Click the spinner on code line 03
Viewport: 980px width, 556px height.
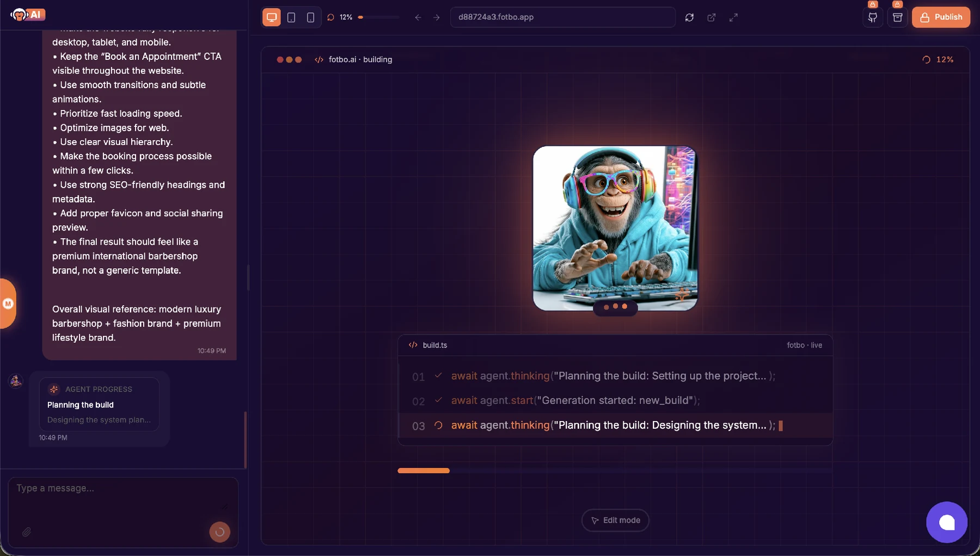coord(438,425)
